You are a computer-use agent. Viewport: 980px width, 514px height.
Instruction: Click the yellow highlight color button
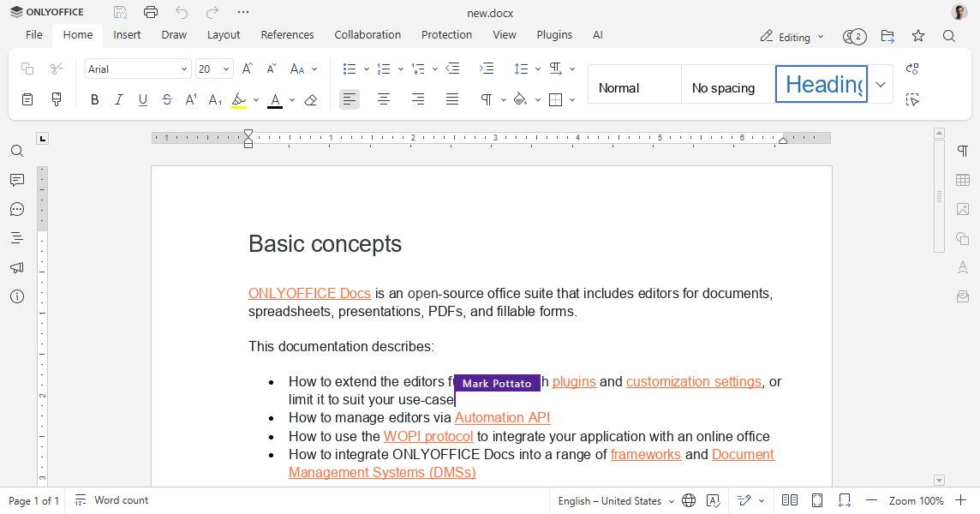click(239, 99)
